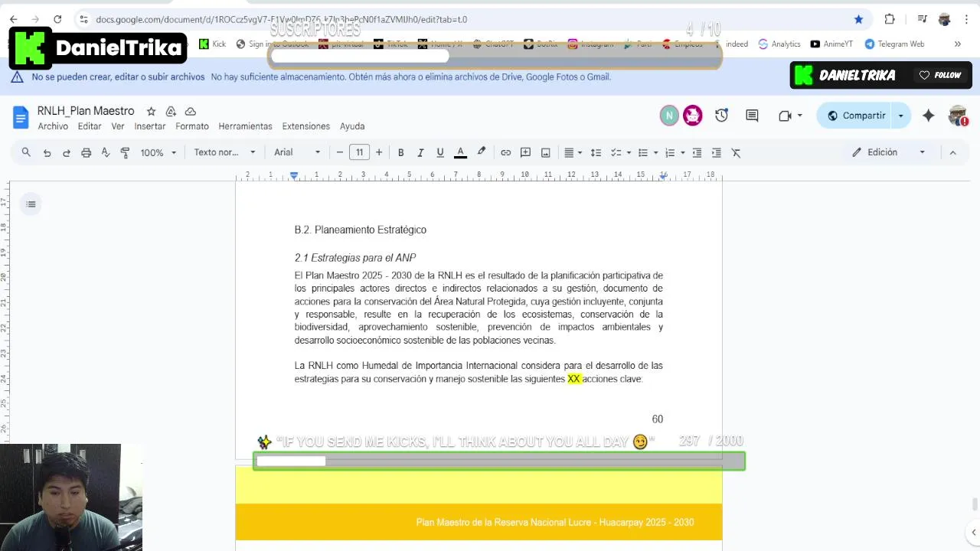Apply italic formatting
This screenshot has width=980, height=551.
click(420, 152)
